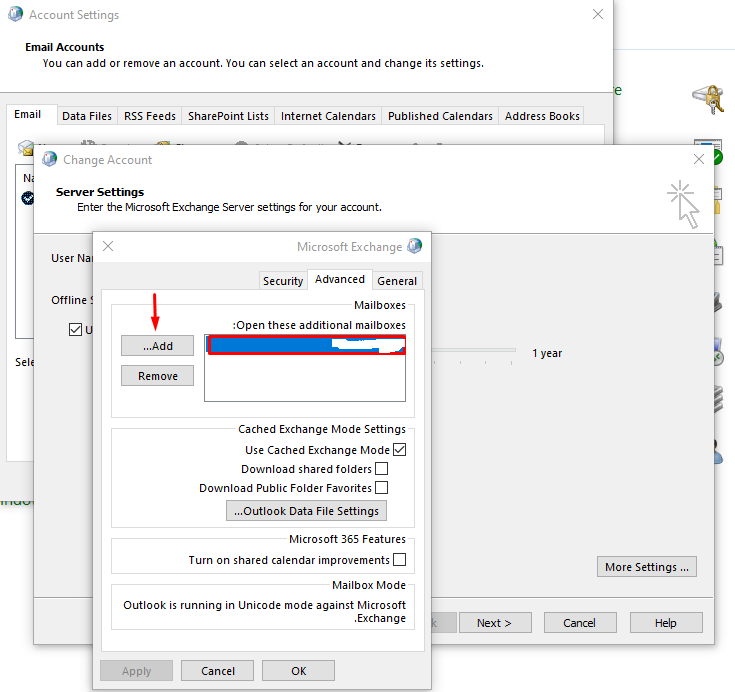
Task: Close the Account Settings window
Action: click(x=598, y=15)
